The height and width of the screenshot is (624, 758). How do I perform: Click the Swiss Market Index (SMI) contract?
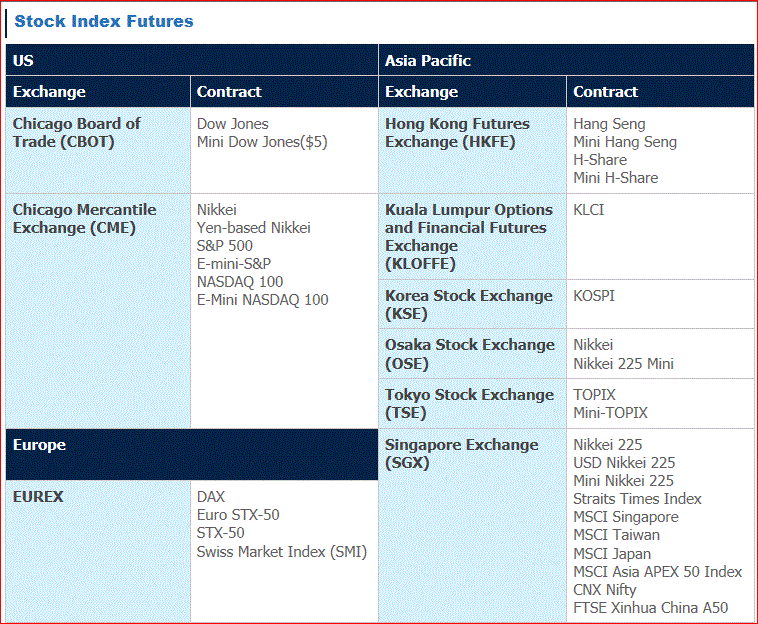pyautogui.click(x=282, y=551)
